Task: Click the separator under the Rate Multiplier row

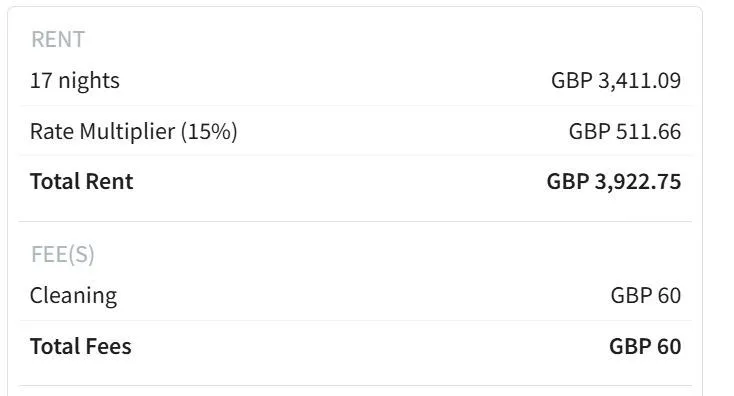Action: (355, 155)
